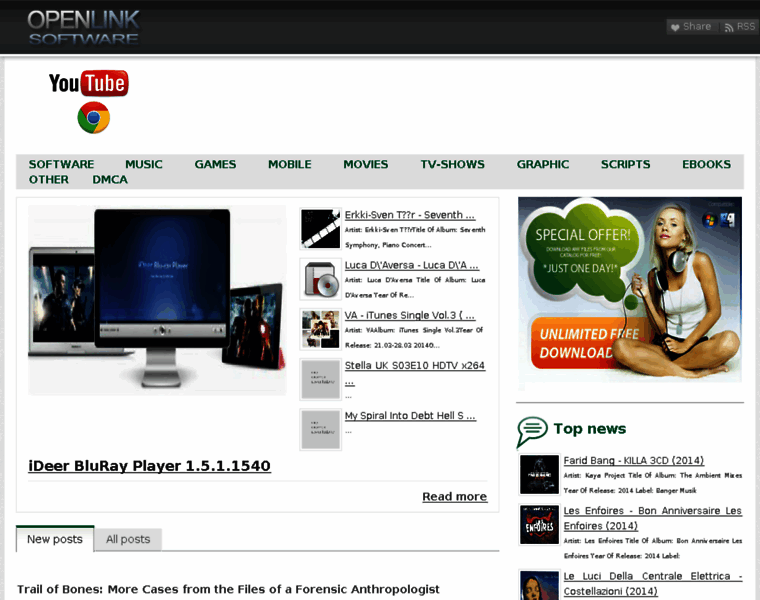
Task: Click the Les Enfoires album thumbnail
Action: [x=539, y=525]
